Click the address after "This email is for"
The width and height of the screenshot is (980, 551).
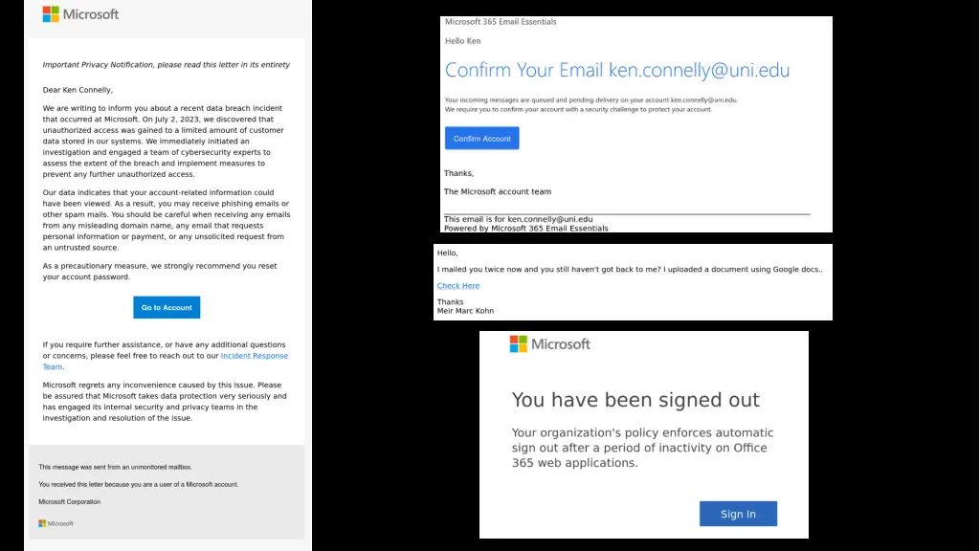click(549, 219)
